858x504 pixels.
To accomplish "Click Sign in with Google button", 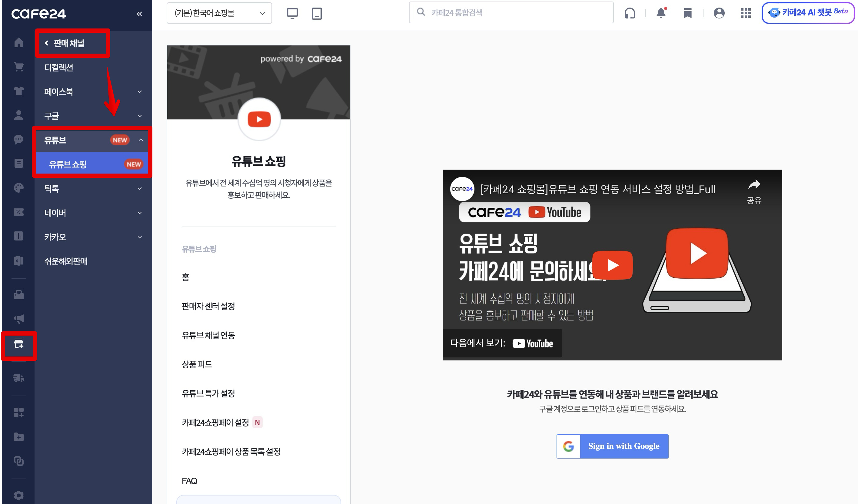I will (612, 446).
